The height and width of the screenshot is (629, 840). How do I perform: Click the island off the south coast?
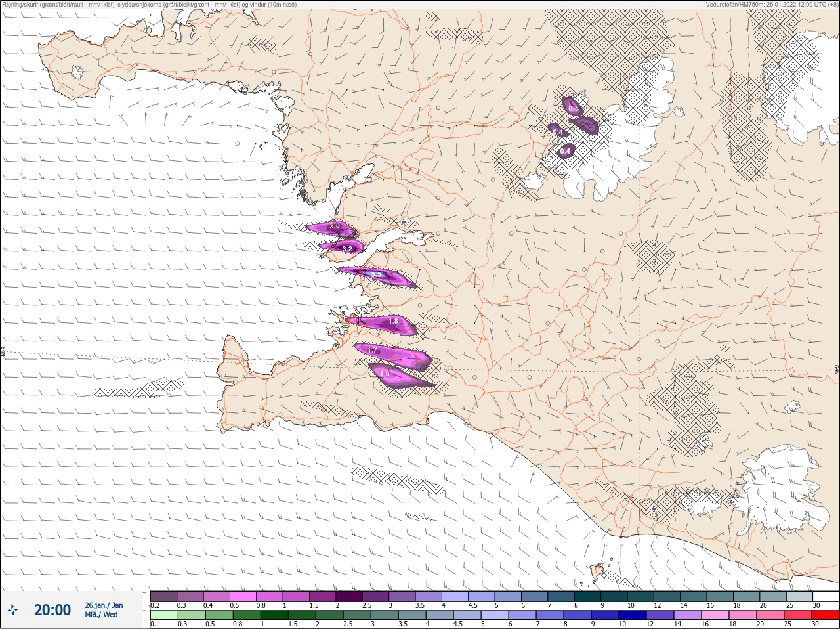tap(597, 572)
